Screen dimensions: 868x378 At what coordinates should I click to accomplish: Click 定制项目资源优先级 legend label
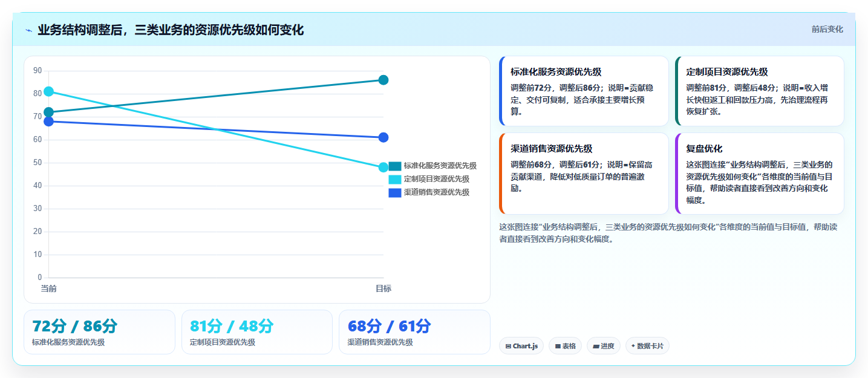pos(436,179)
